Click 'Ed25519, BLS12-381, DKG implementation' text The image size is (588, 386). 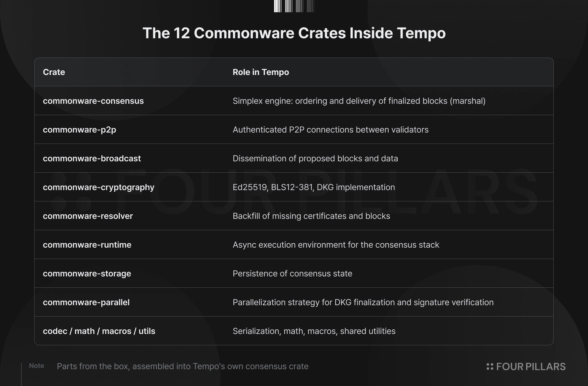[x=314, y=187]
